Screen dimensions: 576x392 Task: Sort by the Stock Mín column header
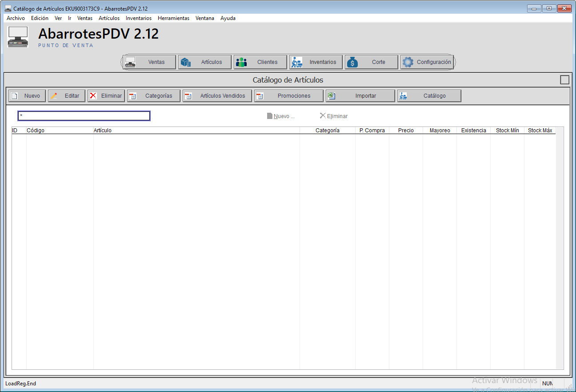coord(508,131)
